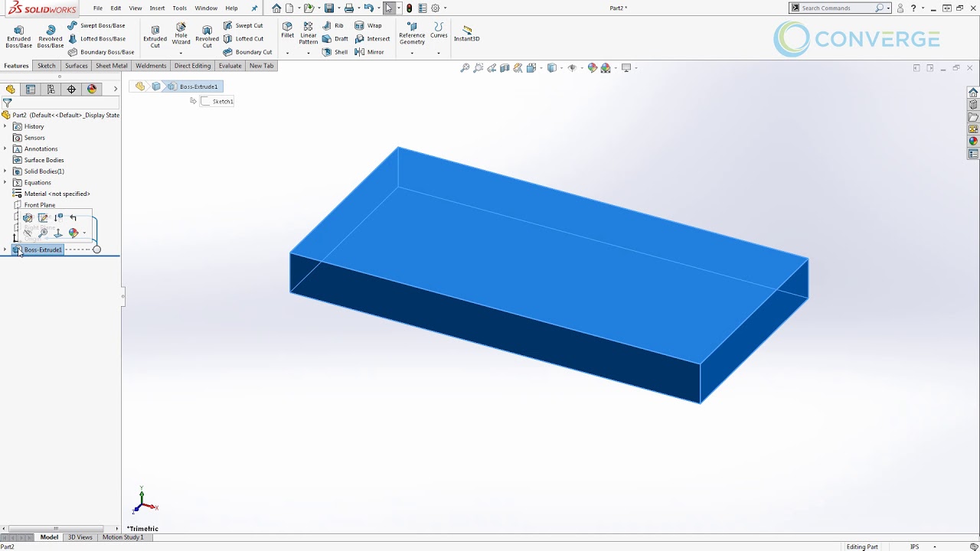Select the Wrap feature
Viewport: 980px width, 551px height.
pos(367,25)
